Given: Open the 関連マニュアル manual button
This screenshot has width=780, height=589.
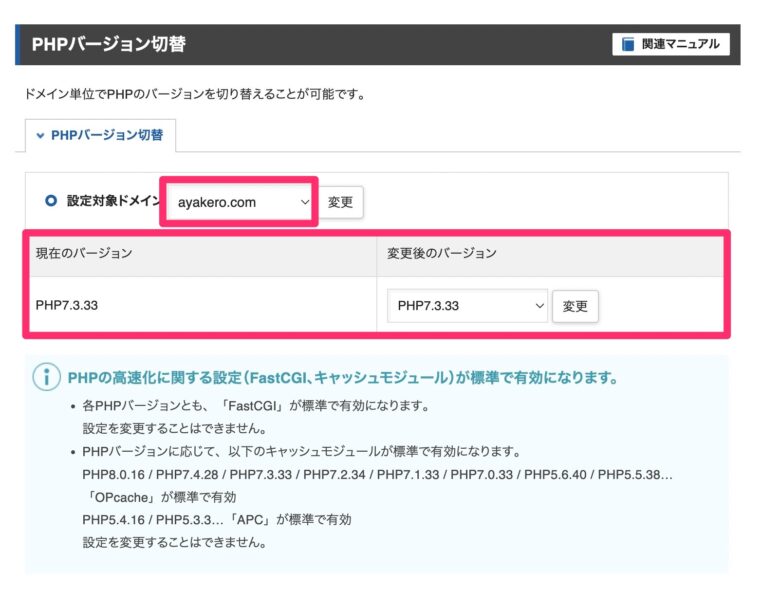Looking at the screenshot, I should pos(671,44).
